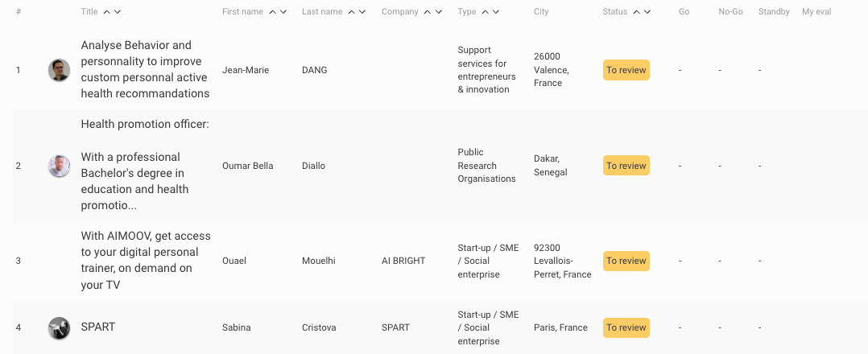Sort Type column descending with down arrow
The width and height of the screenshot is (868, 354).
(x=496, y=11)
